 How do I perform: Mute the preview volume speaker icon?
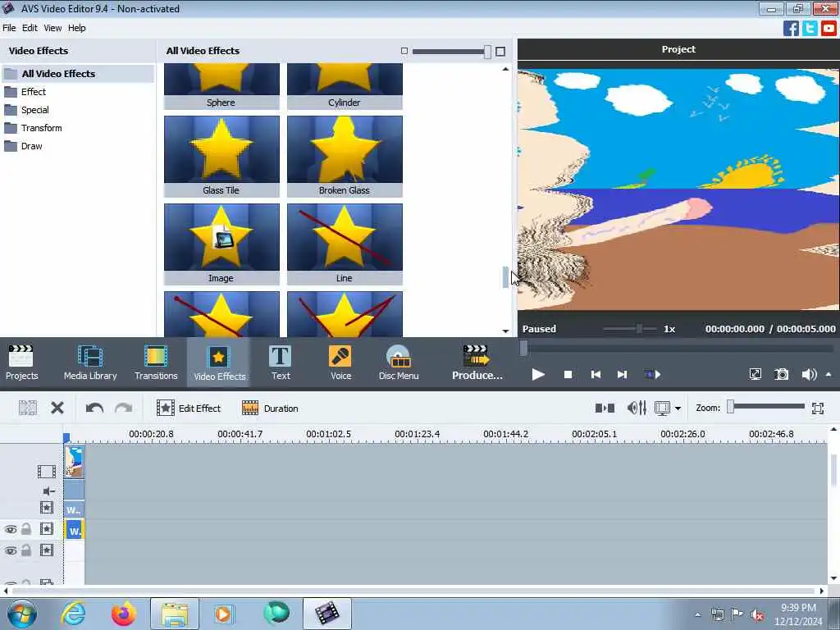808,374
